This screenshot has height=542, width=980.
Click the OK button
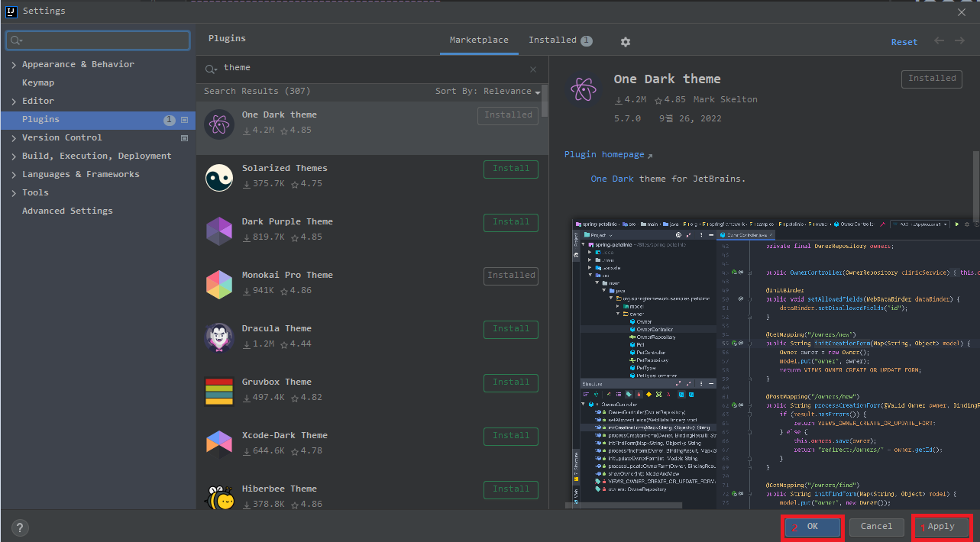(813, 527)
